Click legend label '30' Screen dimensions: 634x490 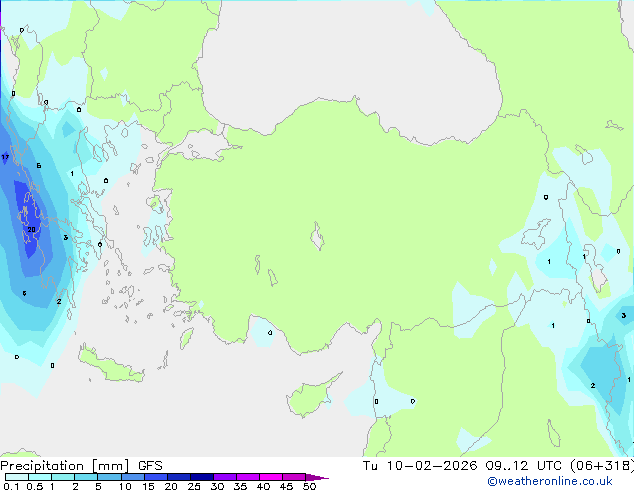click(217, 486)
